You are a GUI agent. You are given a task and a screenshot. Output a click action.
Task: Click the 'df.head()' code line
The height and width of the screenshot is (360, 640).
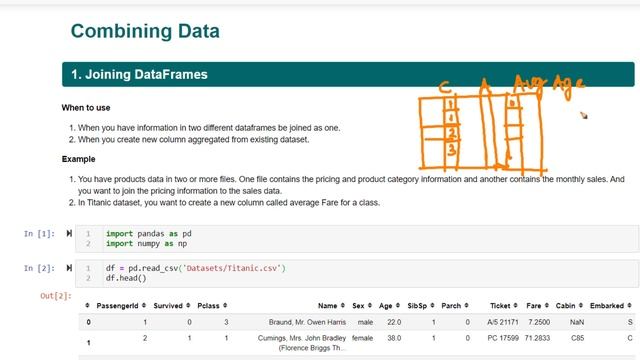click(x=126, y=278)
